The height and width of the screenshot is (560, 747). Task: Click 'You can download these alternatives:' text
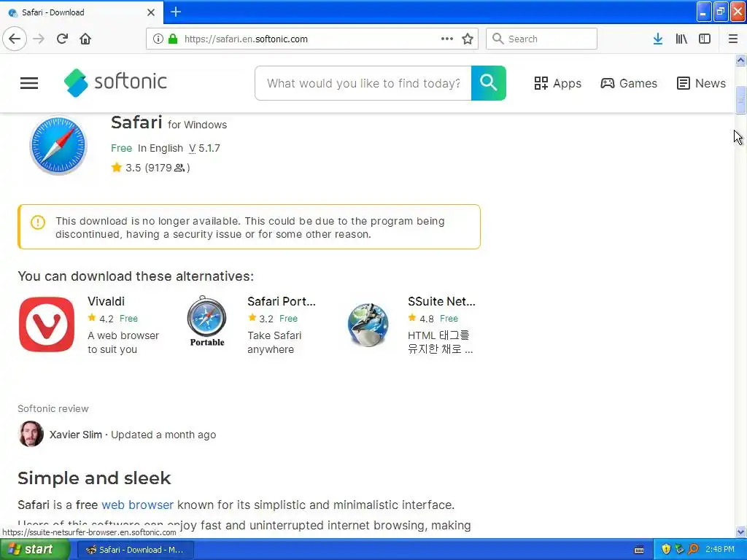coord(136,276)
